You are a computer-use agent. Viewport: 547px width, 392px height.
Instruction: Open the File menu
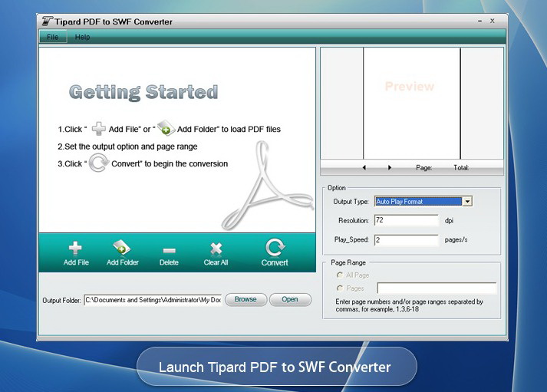[x=53, y=37]
